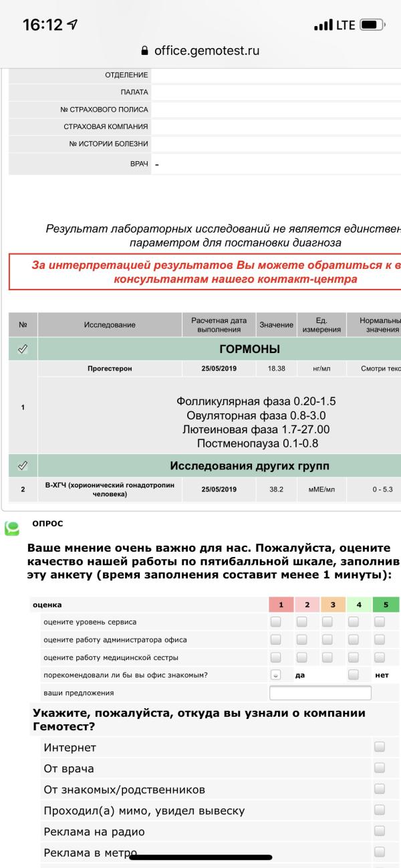Click the green survey icon next to ОПРОС

(x=13, y=528)
